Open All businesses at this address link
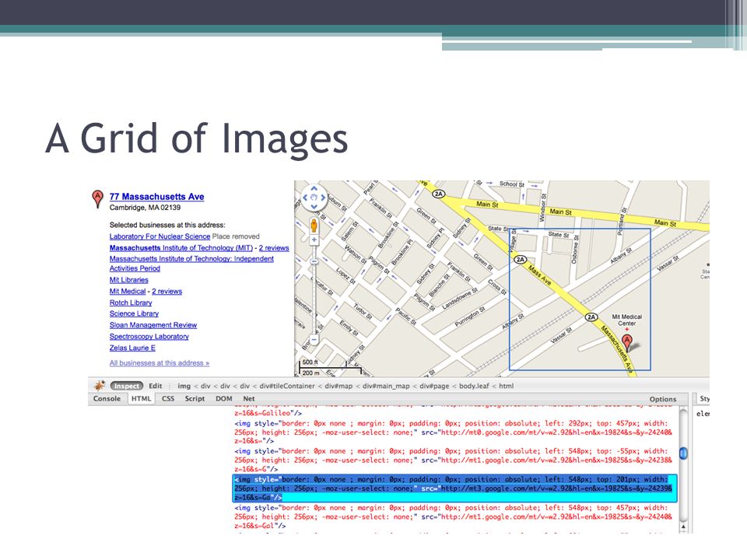The image size is (747, 560). click(x=160, y=363)
